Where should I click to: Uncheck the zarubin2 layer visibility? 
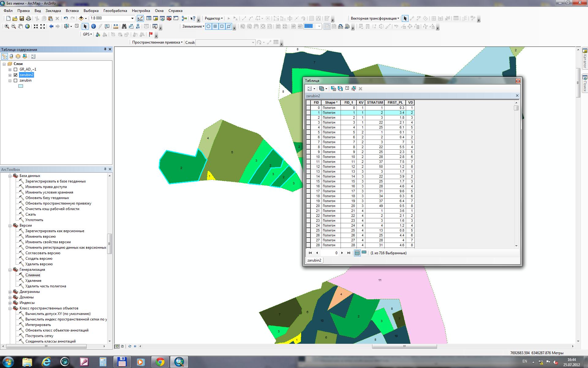tap(16, 75)
